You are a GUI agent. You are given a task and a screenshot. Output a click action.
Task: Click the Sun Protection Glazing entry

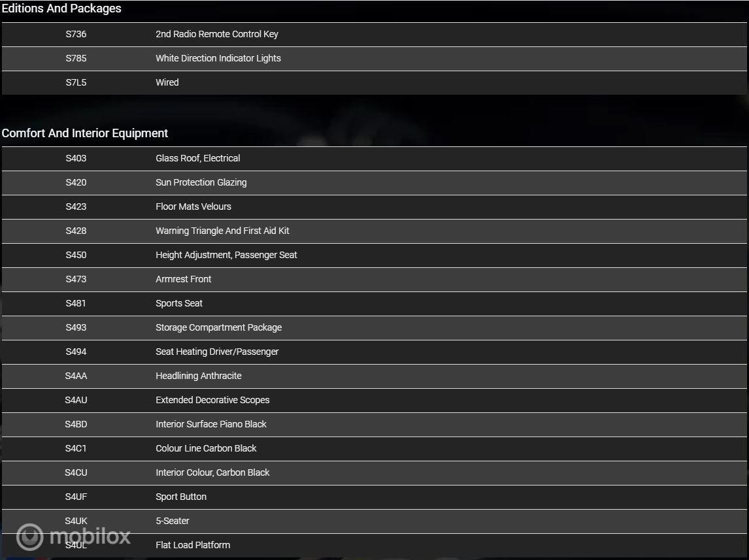tap(374, 183)
